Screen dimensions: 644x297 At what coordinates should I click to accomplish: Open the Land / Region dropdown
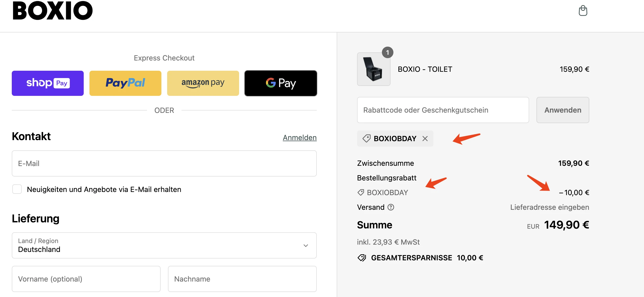[164, 245]
